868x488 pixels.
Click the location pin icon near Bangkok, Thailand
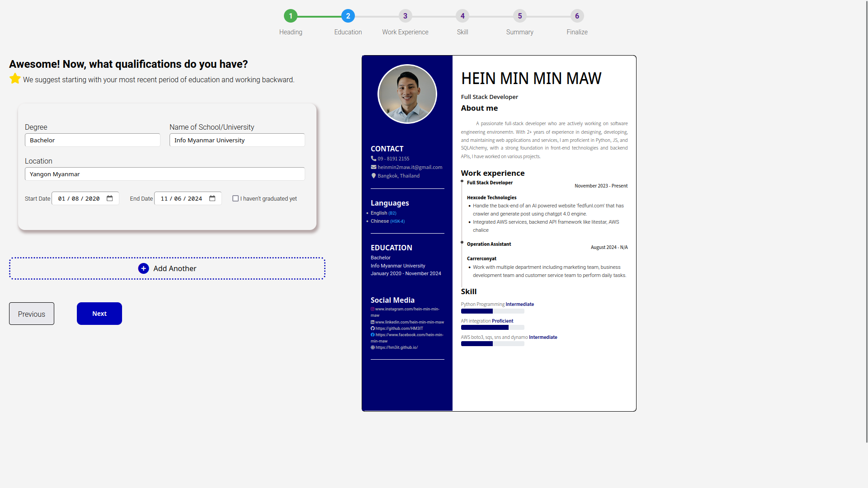pos(373,176)
